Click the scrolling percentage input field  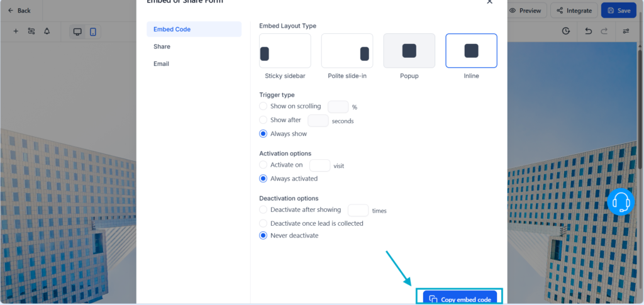pos(338,107)
